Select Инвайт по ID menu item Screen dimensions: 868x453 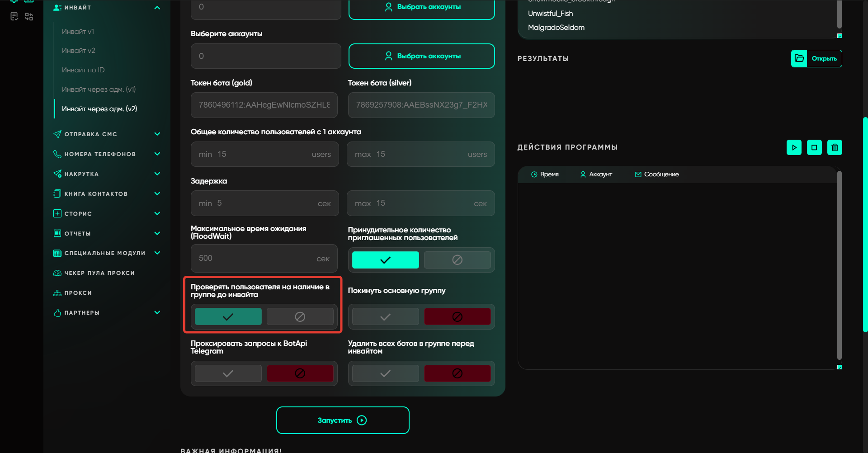coord(83,70)
